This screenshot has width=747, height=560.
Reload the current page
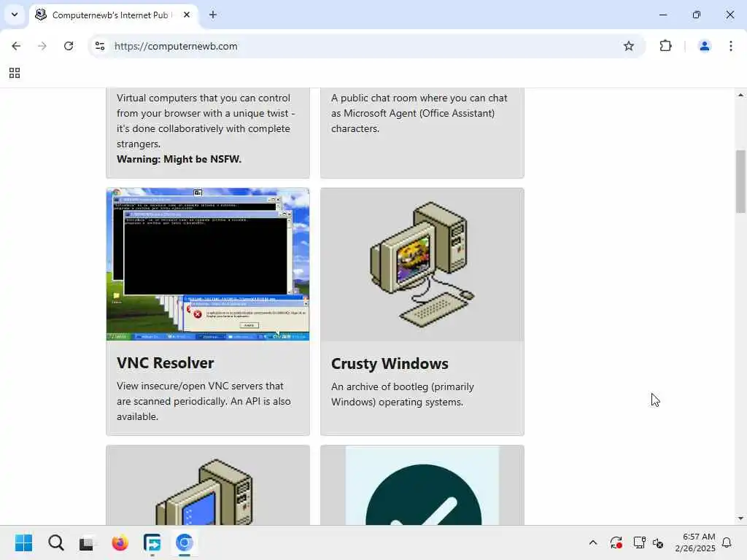pyautogui.click(x=69, y=46)
